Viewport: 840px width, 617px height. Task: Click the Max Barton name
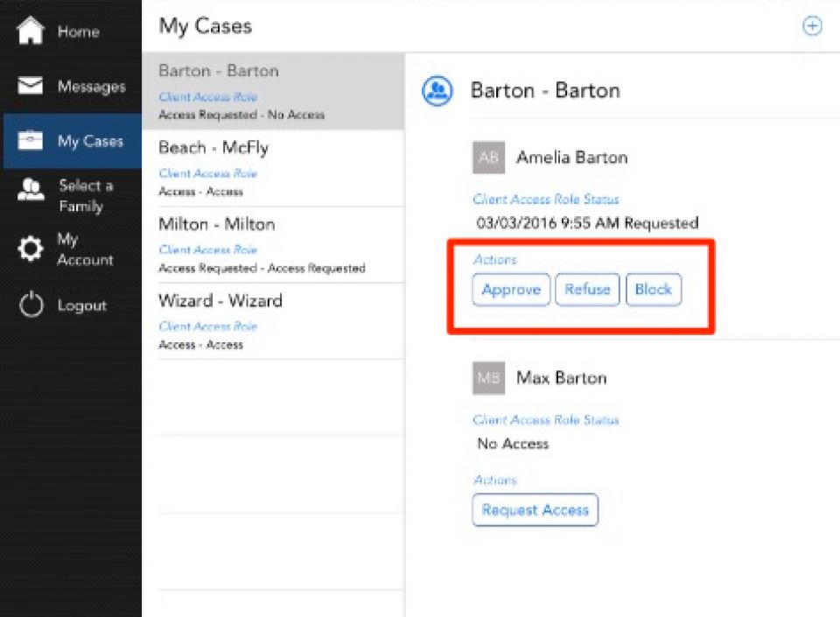click(562, 378)
